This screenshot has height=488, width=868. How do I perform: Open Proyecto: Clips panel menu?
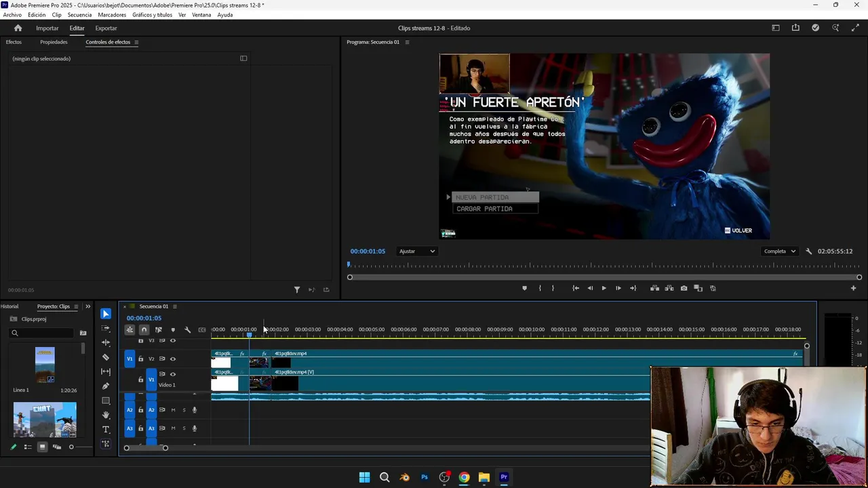click(76, 306)
